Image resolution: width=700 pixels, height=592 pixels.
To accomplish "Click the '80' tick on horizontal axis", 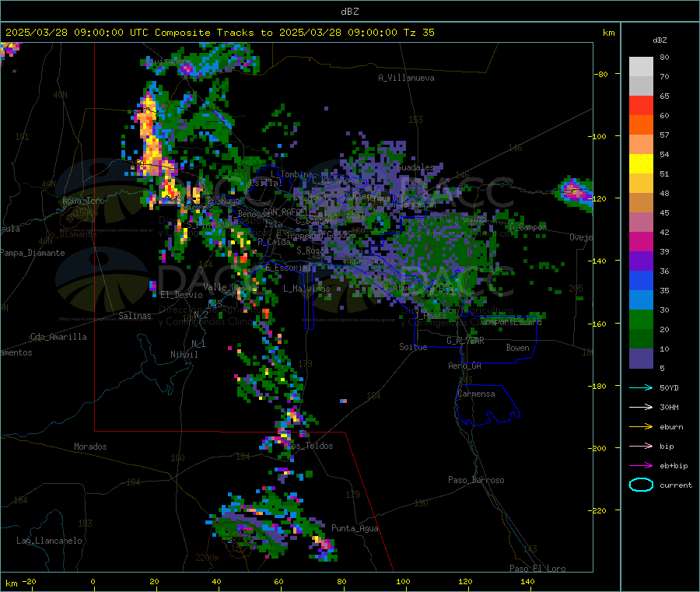I will (341, 581).
